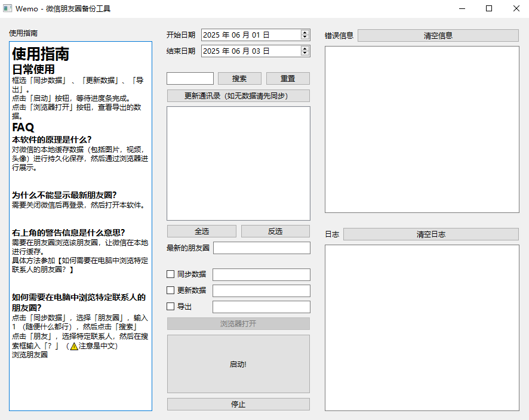The image size is (529, 420).
Task: Click the 结束日期 label
Action: tap(181, 51)
